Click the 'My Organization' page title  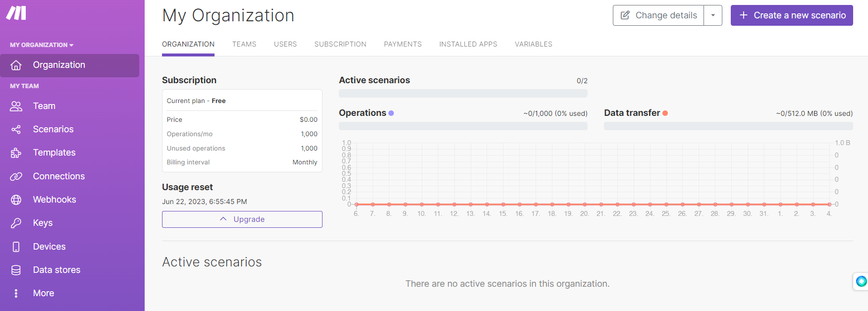coord(228,15)
